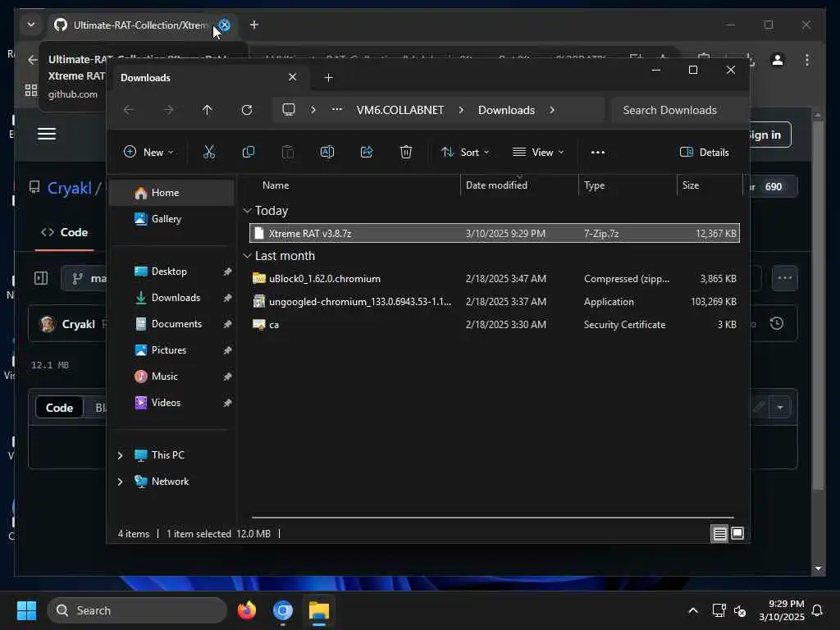Open the browser three-dot menu
Viewport: 840px width, 630px height.
pyautogui.click(x=807, y=59)
